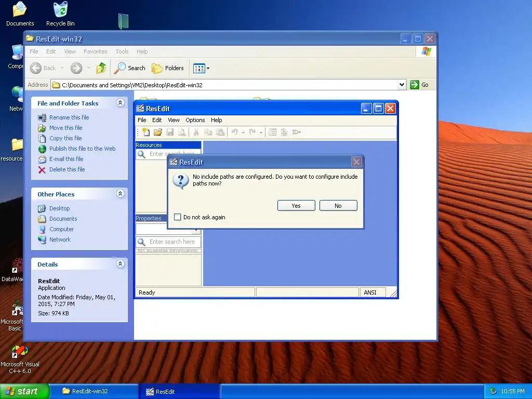Click the Redo arrow icon in ResEdit

pos(252,132)
